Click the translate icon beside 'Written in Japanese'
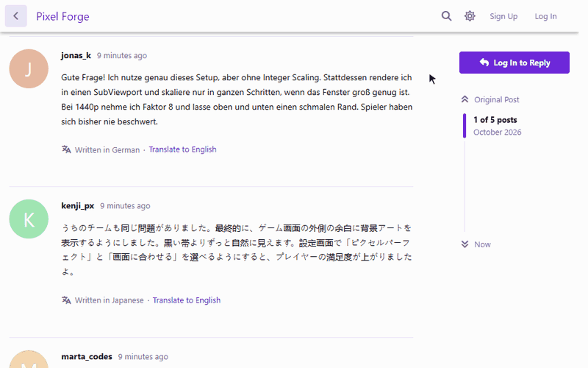Viewport: 588px width, 368px height. tap(66, 300)
